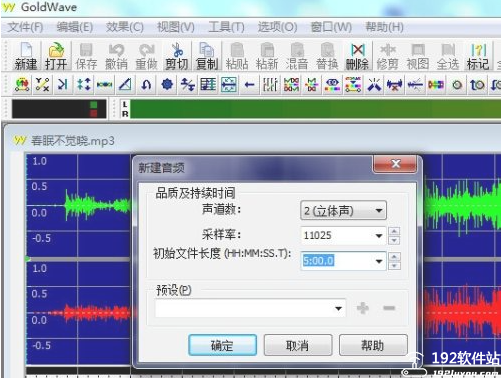Click the up-down arrows dynamics icon
The height and width of the screenshot is (378, 501).
(x=84, y=85)
